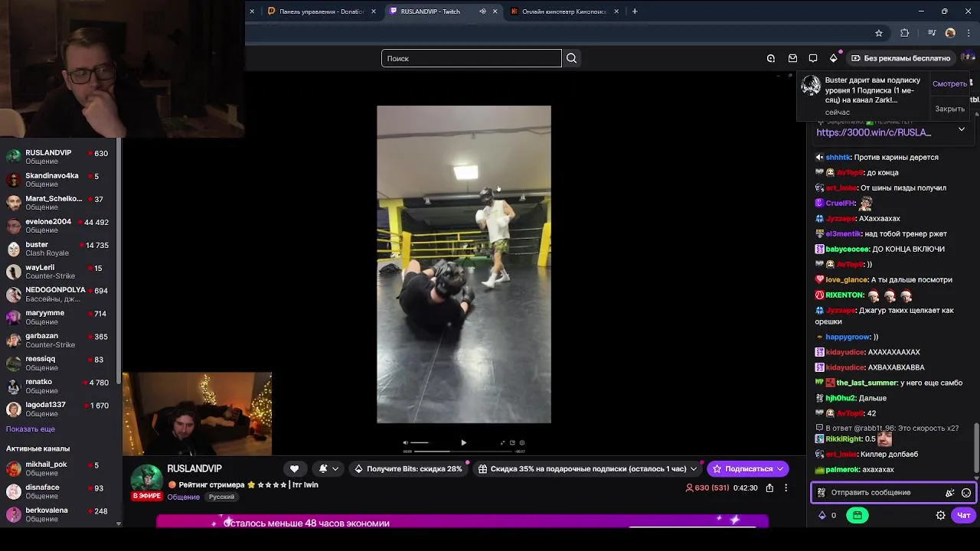Open a new browser tab
The width and height of the screenshot is (980, 551).
[635, 11]
